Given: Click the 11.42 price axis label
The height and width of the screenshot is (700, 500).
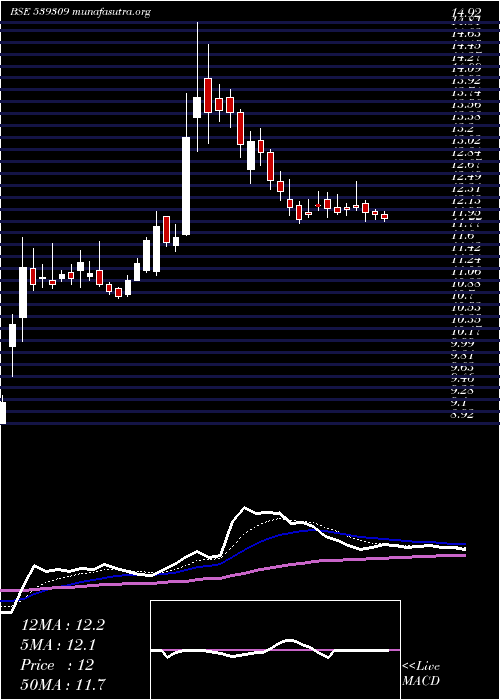Looking at the screenshot, I should click(x=466, y=247).
